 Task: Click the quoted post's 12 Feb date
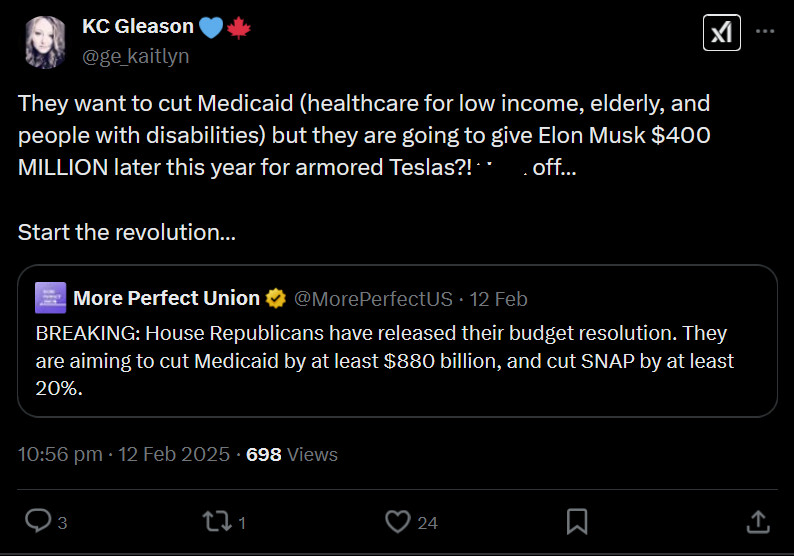(x=497, y=298)
